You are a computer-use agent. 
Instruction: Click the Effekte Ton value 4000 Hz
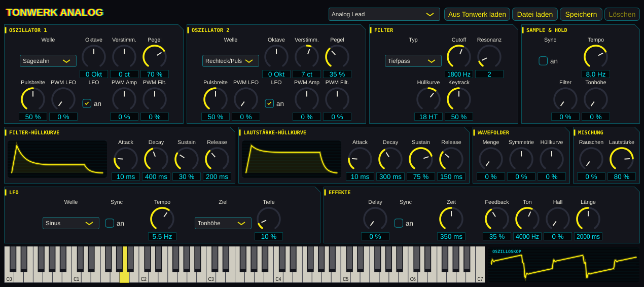pos(527,236)
